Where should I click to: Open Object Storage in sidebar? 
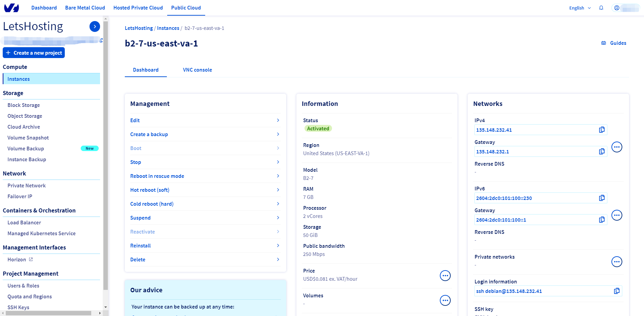(x=25, y=116)
